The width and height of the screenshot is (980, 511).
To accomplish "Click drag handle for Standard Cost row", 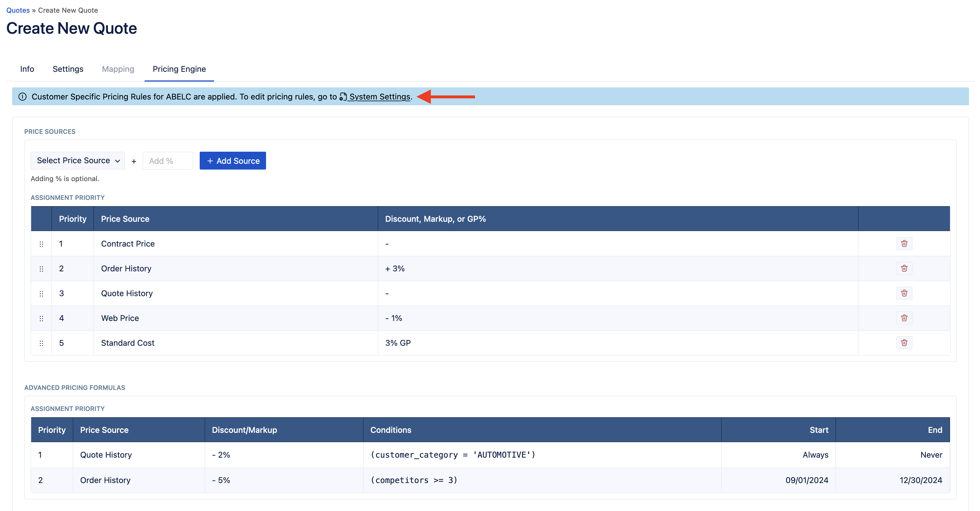I will pos(42,343).
